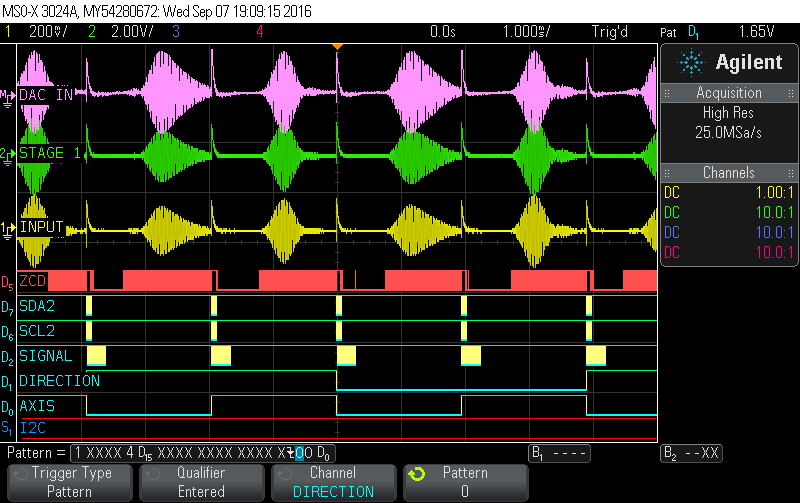Click the channel 4 number in header
The width and height of the screenshot is (800, 503).
click(x=260, y=32)
